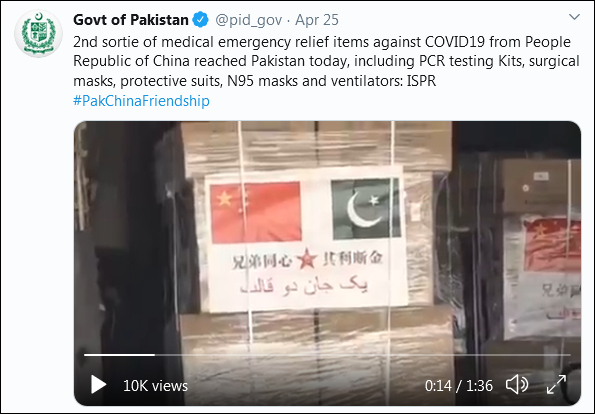The image size is (595, 414).
Task: Click the played portion of progress bar
Action: point(120,355)
